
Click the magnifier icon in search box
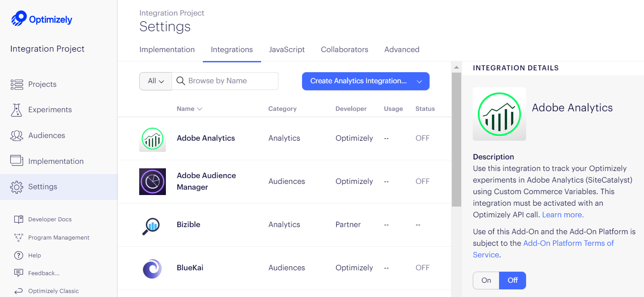point(181,81)
